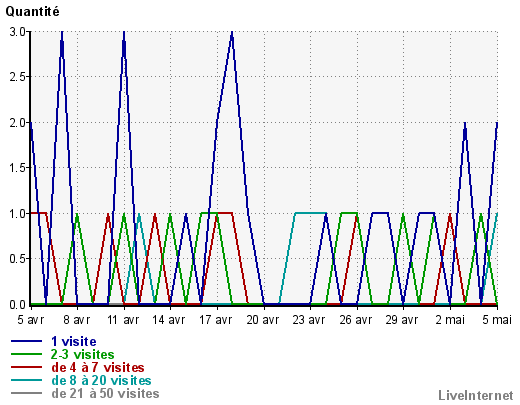Click the '1 visite' legend label
Image resolution: width=520 pixels, height=405 pixels.
pos(74,341)
